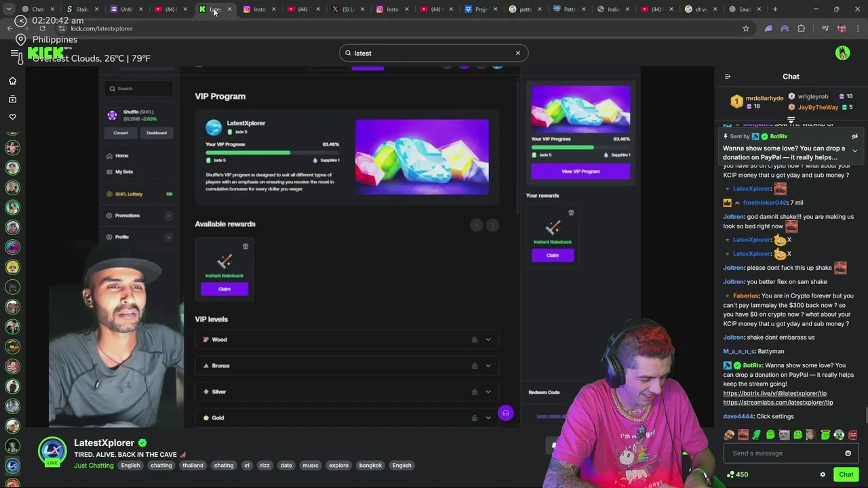
Task: Click the search box containing 'latest'
Action: pos(434,53)
